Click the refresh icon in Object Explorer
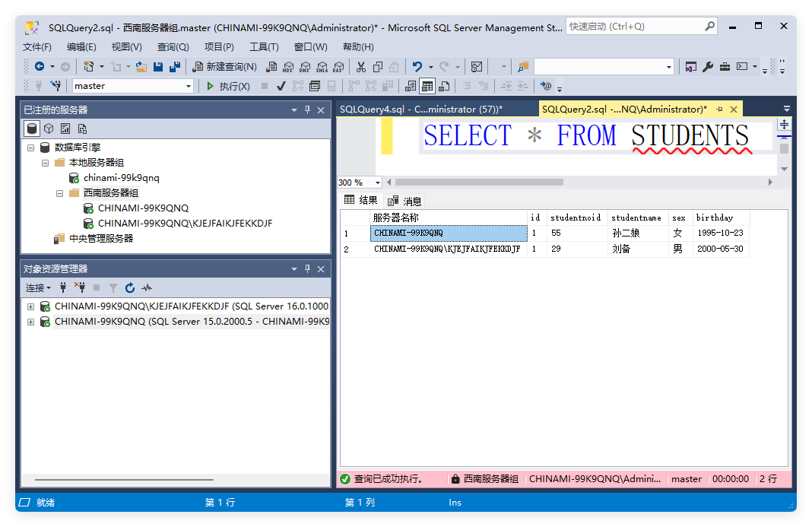 [130, 287]
